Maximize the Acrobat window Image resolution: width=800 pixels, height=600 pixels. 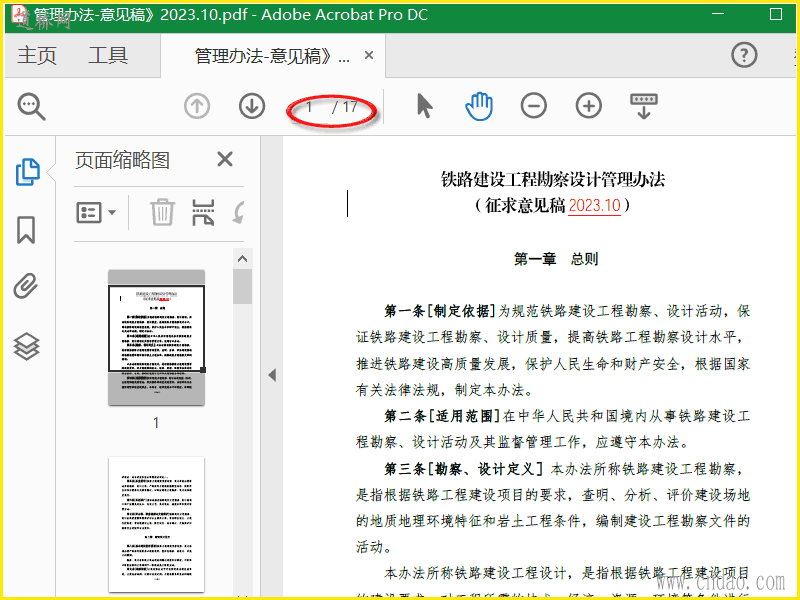pos(776,14)
